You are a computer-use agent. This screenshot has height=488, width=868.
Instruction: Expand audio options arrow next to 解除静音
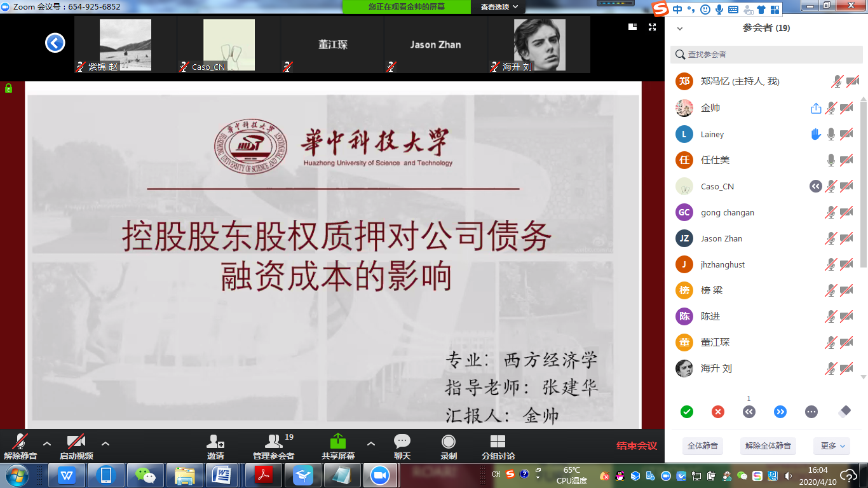tap(47, 443)
